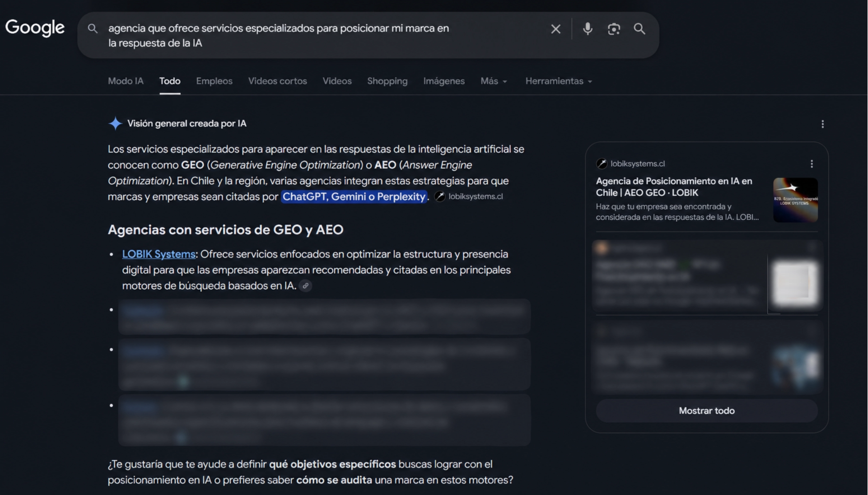This screenshot has height=495, width=868.
Task: Open Google Lens image search icon
Action: (x=614, y=29)
